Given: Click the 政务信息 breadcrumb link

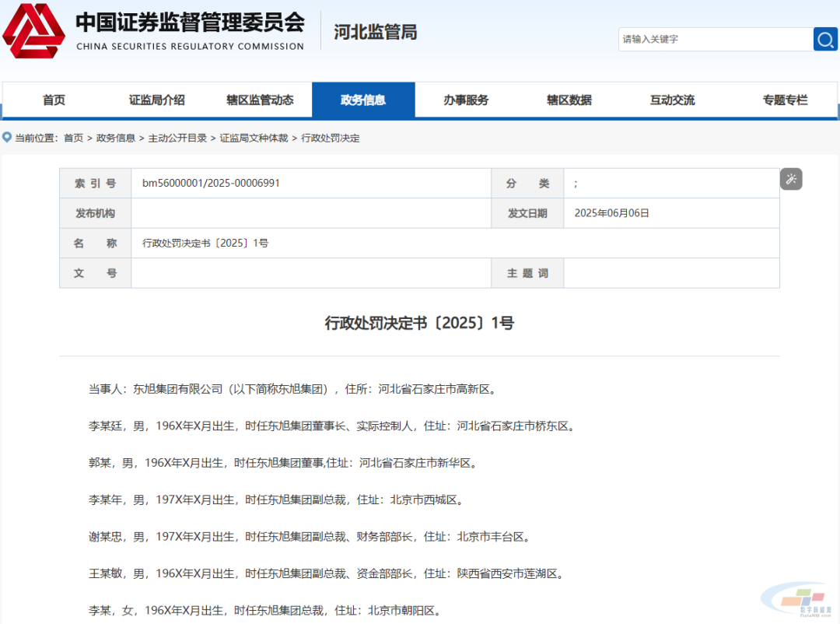Looking at the screenshot, I should click(x=116, y=138).
